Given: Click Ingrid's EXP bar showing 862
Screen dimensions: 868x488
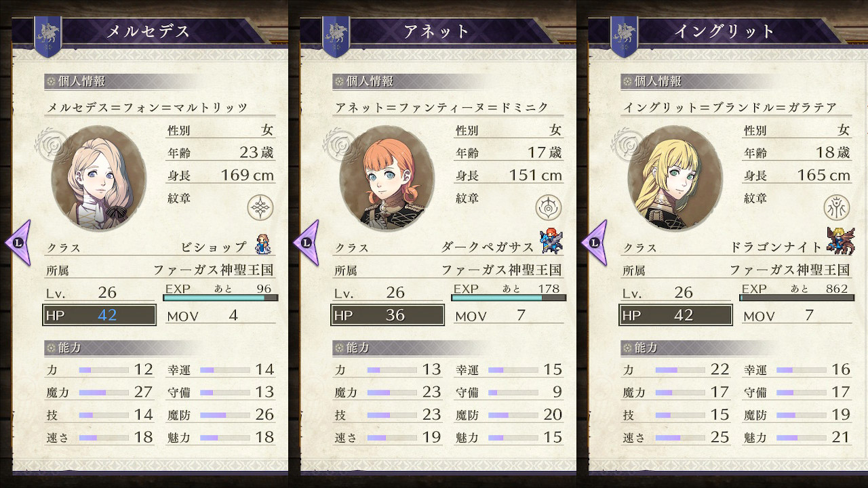Looking at the screenshot, I should click(x=796, y=298).
